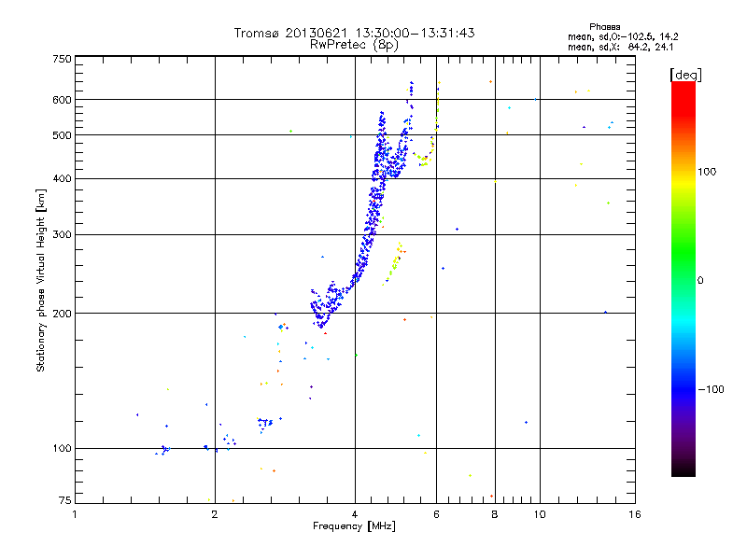This screenshot has width=747, height=560.
Task: Click the y-axis tick label "750"
Action: point(62,59)
